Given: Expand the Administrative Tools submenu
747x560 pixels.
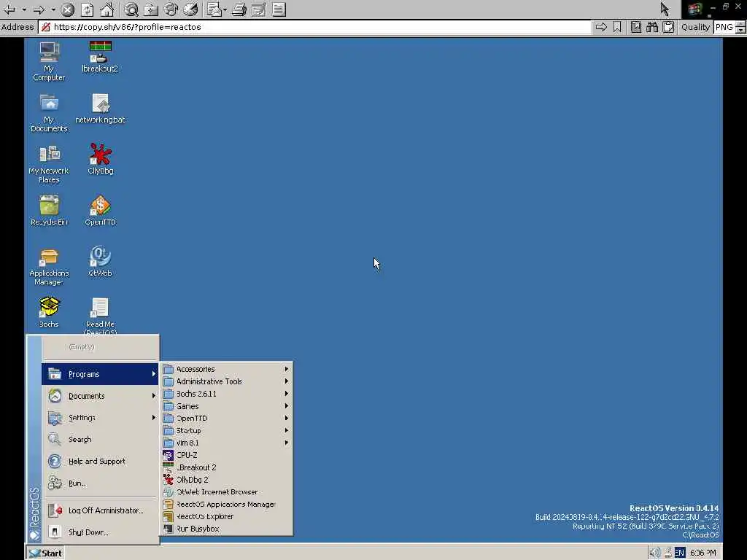Looking at the screenshot, I should coord(226,381).
